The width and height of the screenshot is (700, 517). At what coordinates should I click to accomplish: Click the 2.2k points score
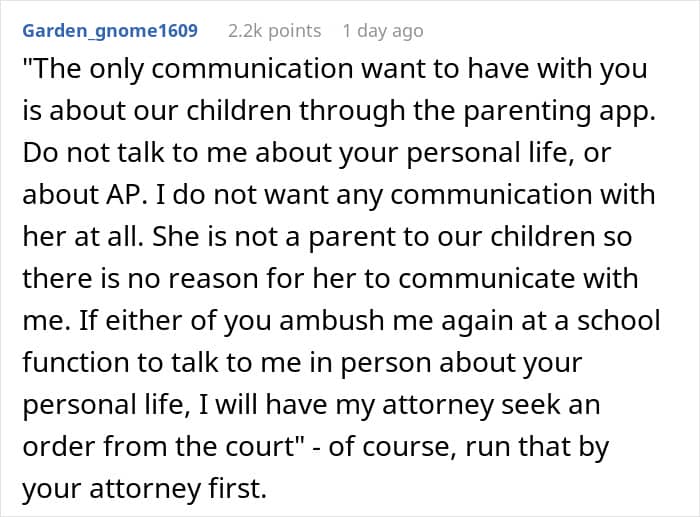click(x=273, y=30)
